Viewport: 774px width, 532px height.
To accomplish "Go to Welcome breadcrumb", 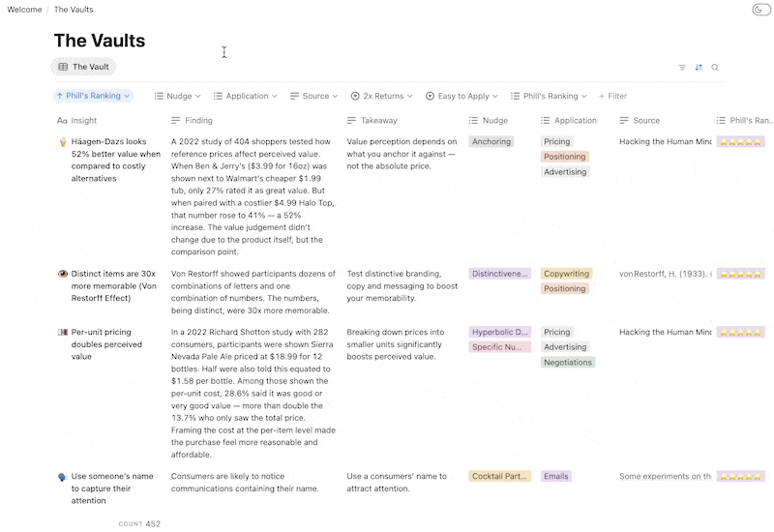I will (x=24, y=10).
